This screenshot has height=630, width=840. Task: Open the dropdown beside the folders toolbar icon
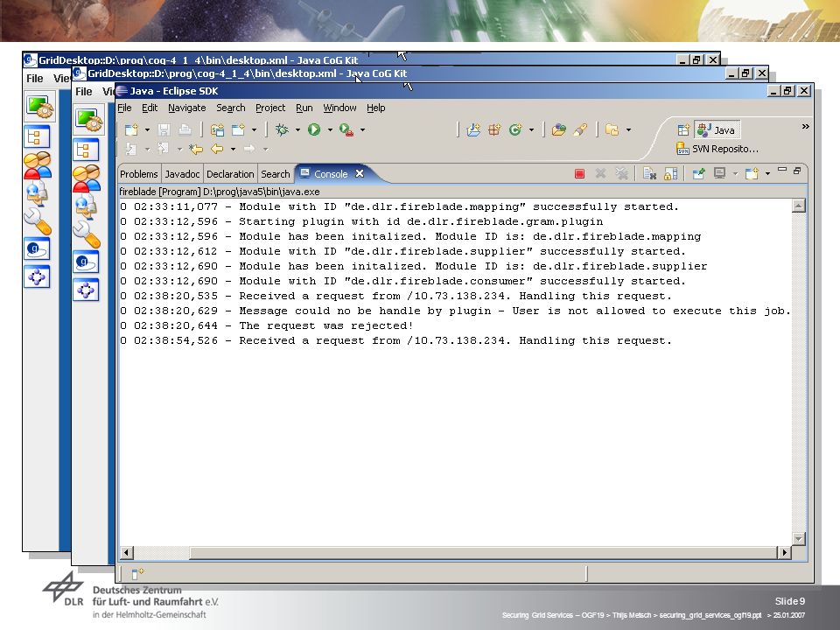628,130
